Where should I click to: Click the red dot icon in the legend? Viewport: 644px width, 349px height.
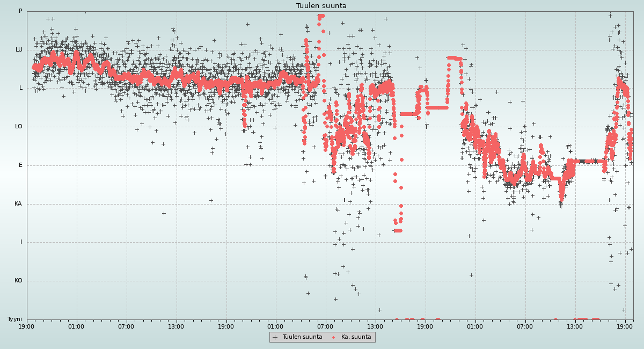333,337
